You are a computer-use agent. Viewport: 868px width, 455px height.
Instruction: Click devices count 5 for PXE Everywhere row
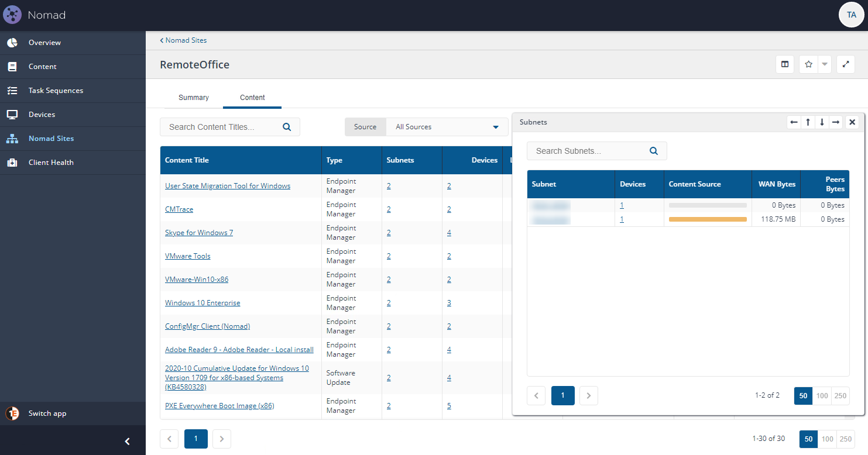click(449, 406)
